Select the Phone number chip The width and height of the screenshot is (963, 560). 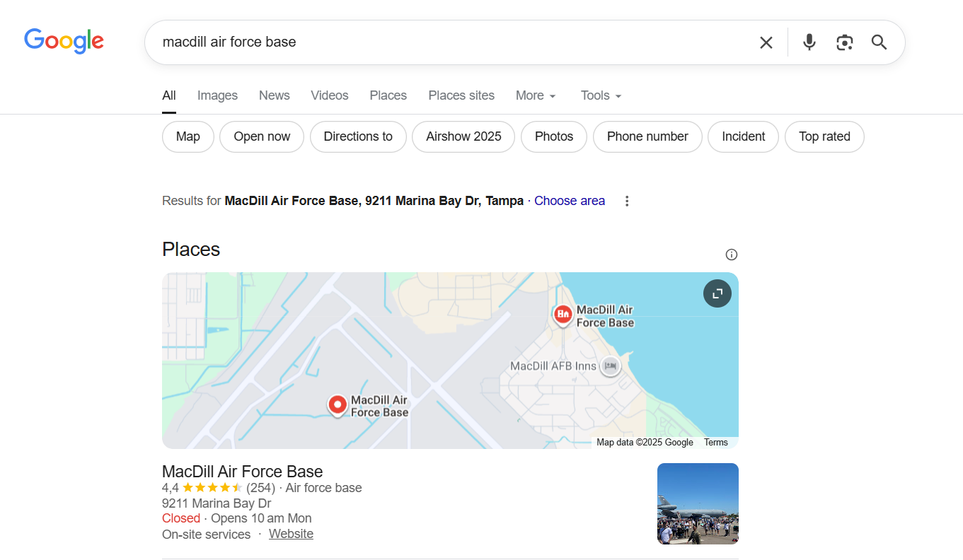pyautogui.click(x=647, y=136)
